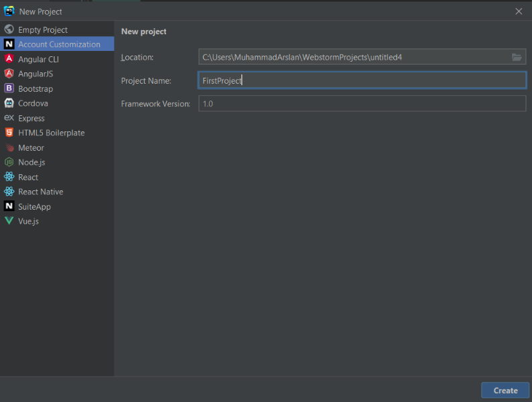The height and width of the screenshot is (402, 532).
Task: Click the Location label
Action: tap(137, 58)
